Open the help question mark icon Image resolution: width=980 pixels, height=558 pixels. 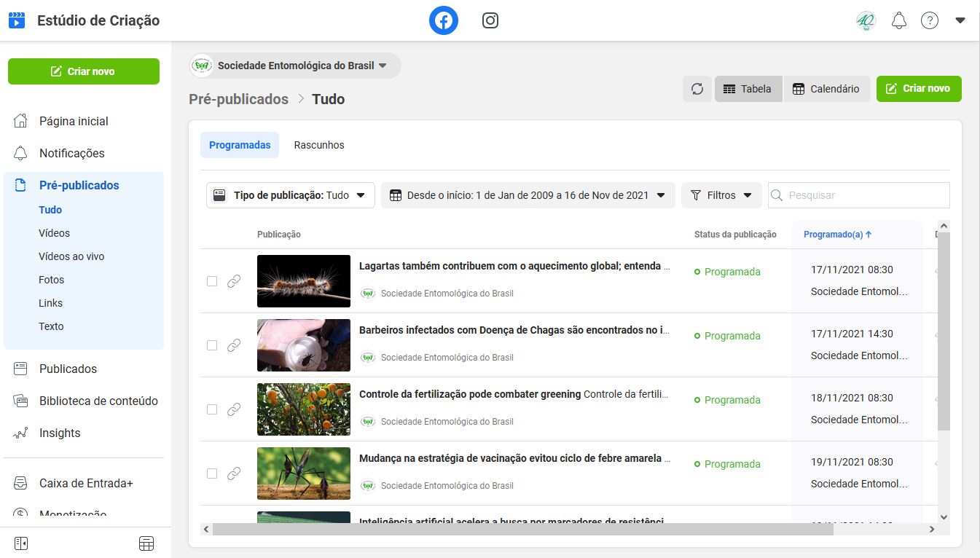[x=930, y=20]
